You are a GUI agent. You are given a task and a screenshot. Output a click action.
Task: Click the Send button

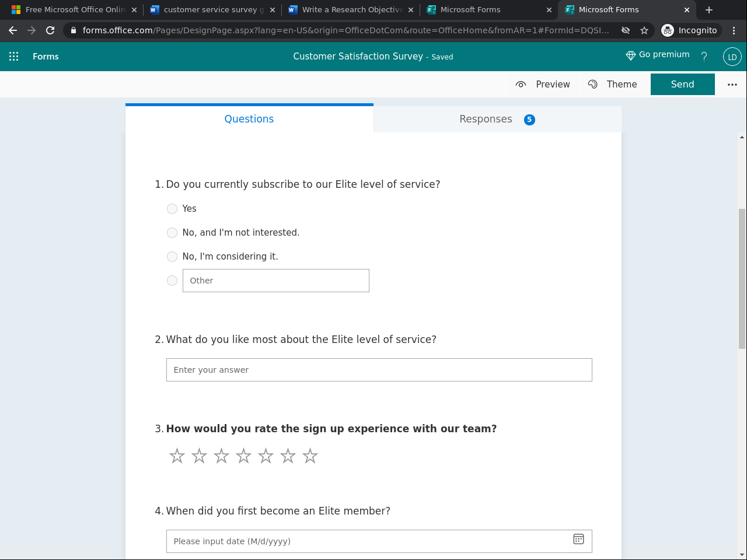coord(682,84)
